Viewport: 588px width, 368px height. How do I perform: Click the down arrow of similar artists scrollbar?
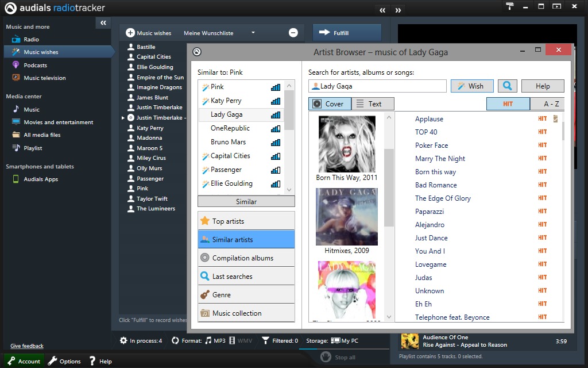point(289,190)
